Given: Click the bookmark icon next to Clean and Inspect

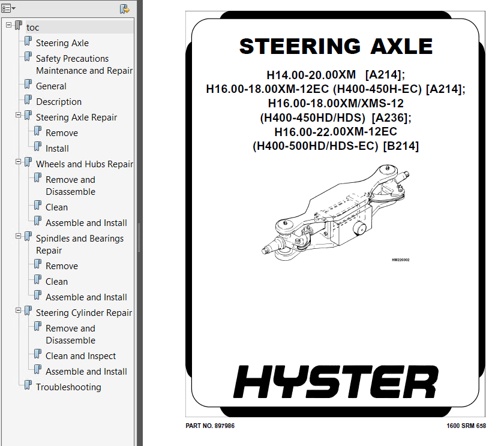Looking at the screenshot, I should click(38, 354).
